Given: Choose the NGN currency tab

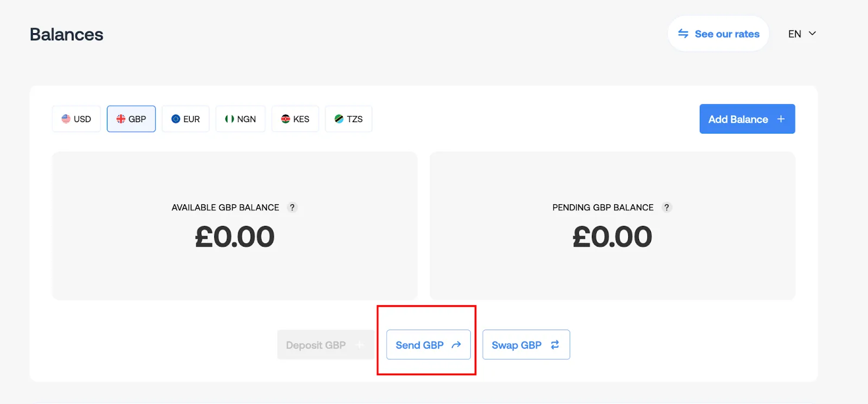Looking at the screenshot, I should (240, 119).
